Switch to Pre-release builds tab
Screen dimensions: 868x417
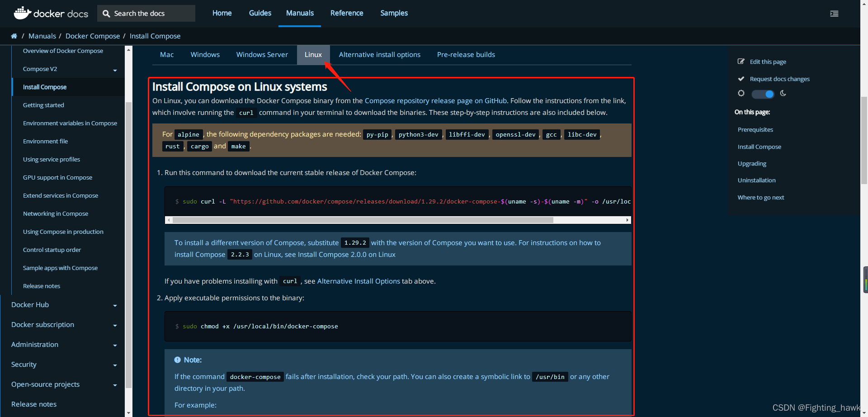(x=466, y=55)
